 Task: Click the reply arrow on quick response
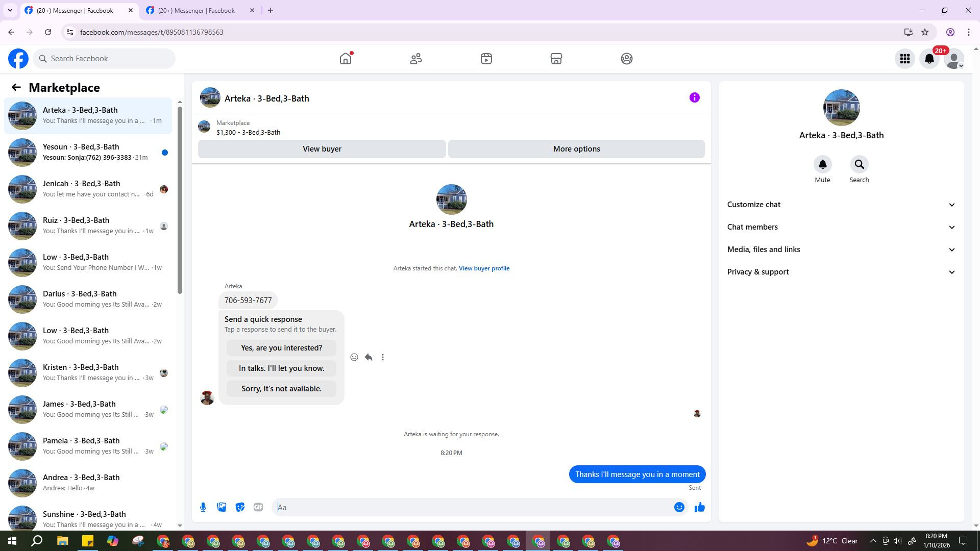coord(369,357)
